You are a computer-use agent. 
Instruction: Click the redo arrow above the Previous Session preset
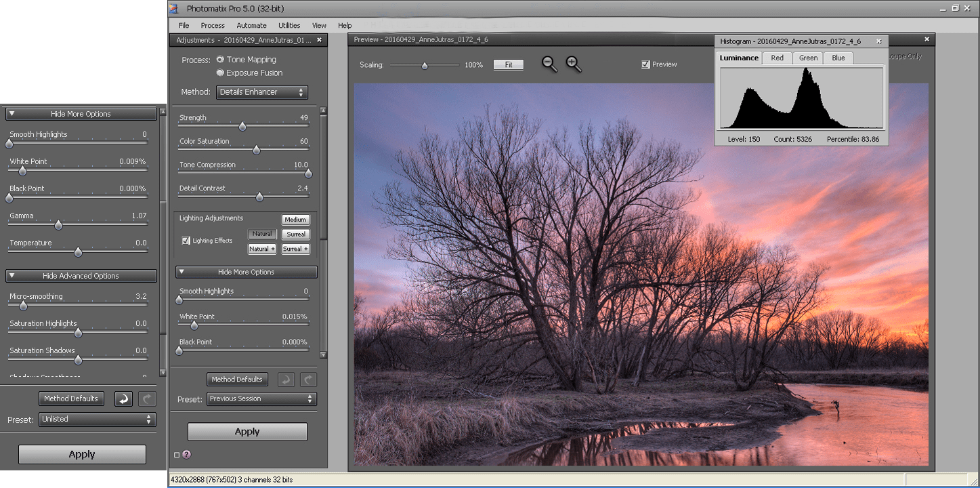click(308, 380)
